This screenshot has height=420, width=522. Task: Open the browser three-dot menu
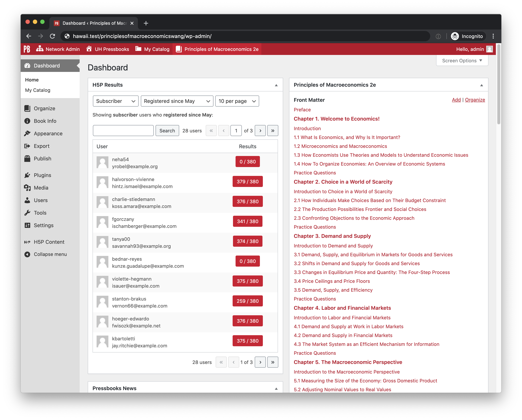pyautogui.click(x=493, y=36)
